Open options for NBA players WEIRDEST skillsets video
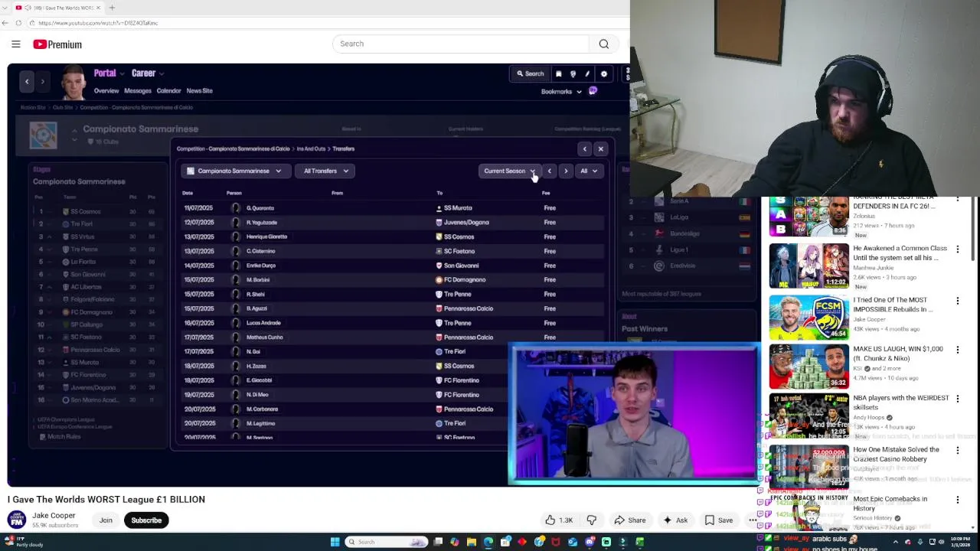This screenshot has width=980, height=551. 957,399
